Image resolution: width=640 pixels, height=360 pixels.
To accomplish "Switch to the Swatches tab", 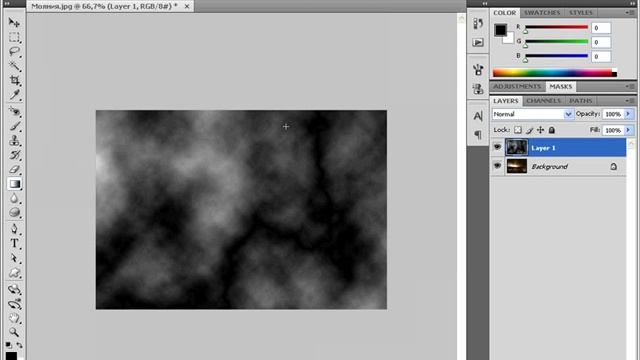I will point(542,13).
